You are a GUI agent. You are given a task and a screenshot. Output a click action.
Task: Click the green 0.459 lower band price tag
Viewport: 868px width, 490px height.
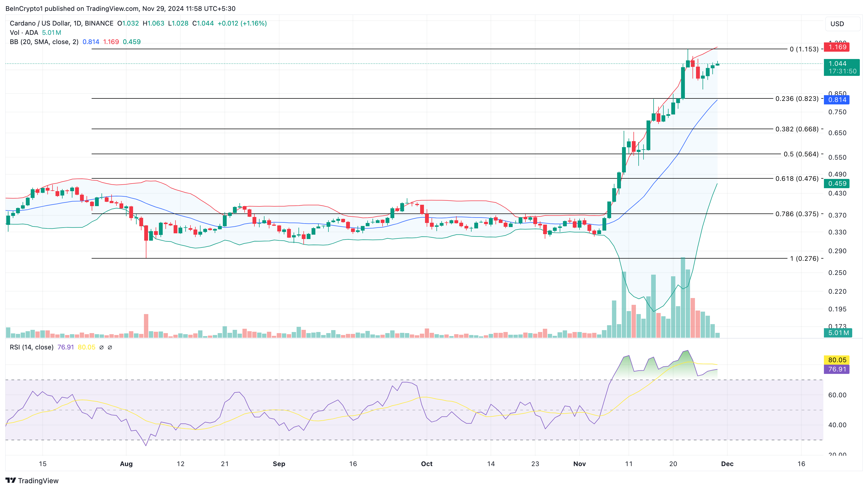point(837,184)
